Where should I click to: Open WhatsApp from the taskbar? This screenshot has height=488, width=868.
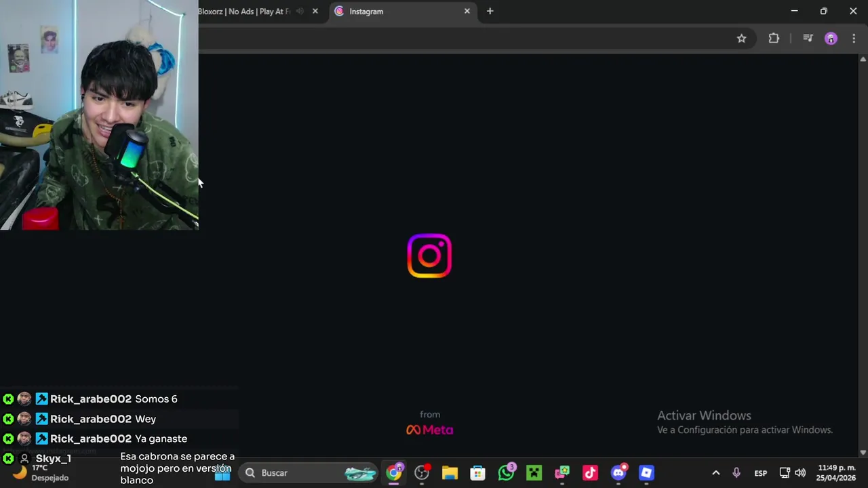[x=506, y=472]
